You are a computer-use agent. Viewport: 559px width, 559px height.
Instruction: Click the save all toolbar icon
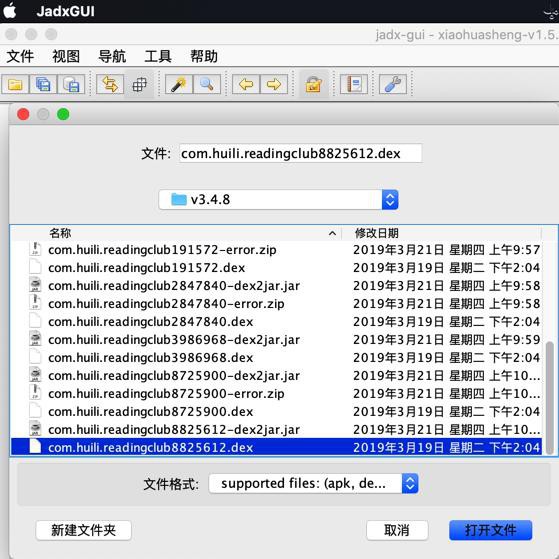pyautogui.click(x=43, y=84)
